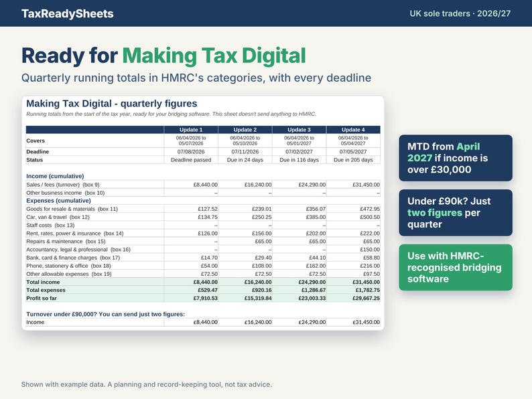Viewport: 532px width, 399px height.
Task: Click the £250.25 car and travel cell
Action: coord(245,217)
